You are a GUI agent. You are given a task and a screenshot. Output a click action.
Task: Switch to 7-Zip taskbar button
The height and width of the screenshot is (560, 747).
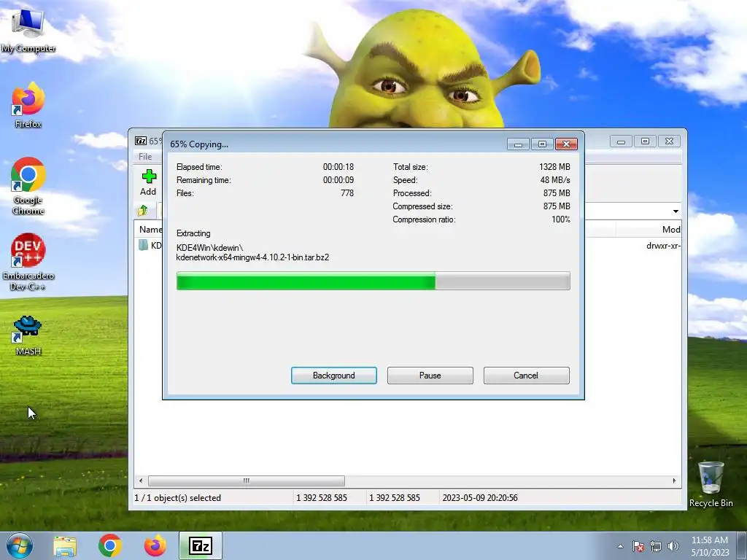tap(201, 545)
